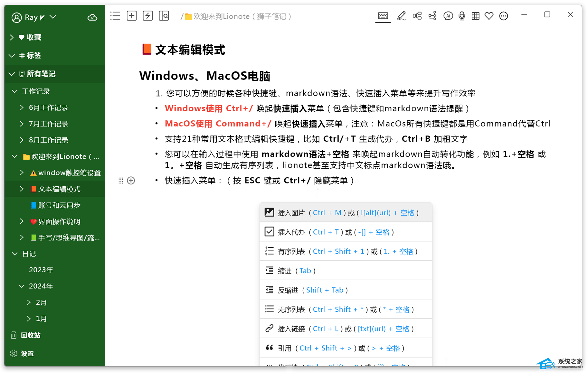Viewport: 588px width, 373px height.
Task: Collapse the 2024年 folder
Action: (22, 286)
